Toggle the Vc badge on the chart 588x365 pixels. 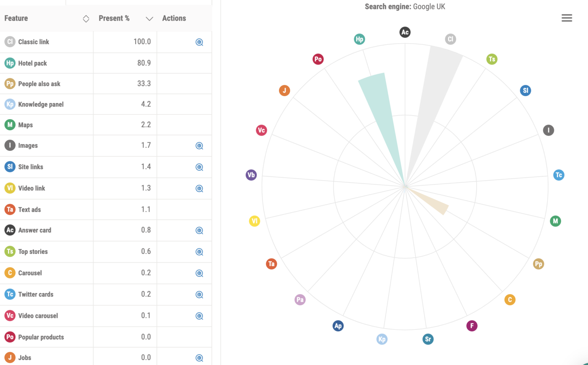click(261, 130)
